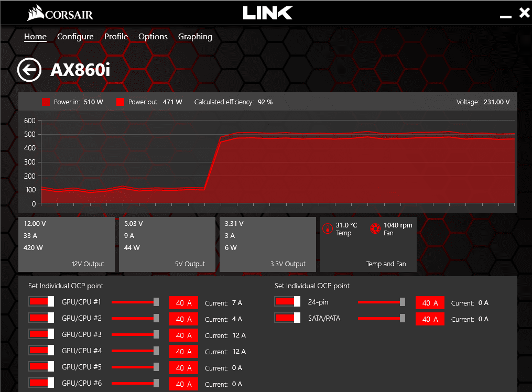Click the 44 W reading in 5V panel

pos(132,247)
